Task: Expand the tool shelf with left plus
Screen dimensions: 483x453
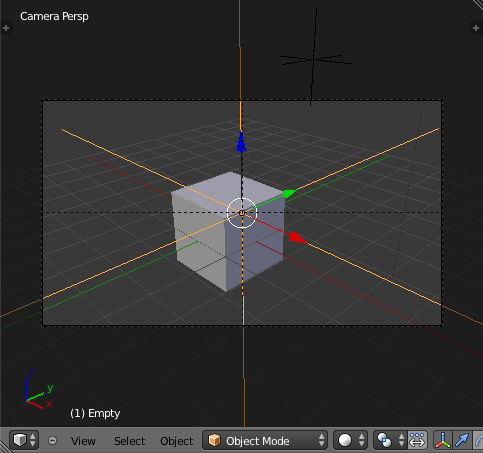Action: (x=6, y=28)
